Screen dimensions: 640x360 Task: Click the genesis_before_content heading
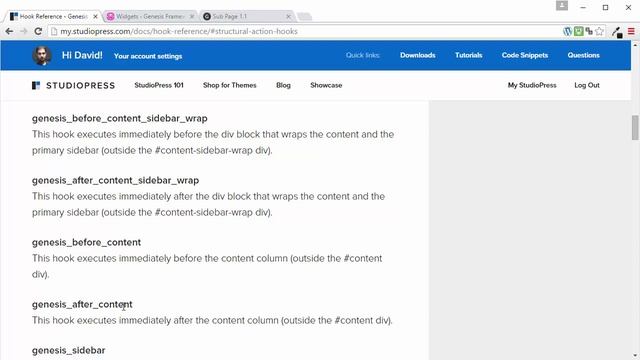tap(87, 242)
